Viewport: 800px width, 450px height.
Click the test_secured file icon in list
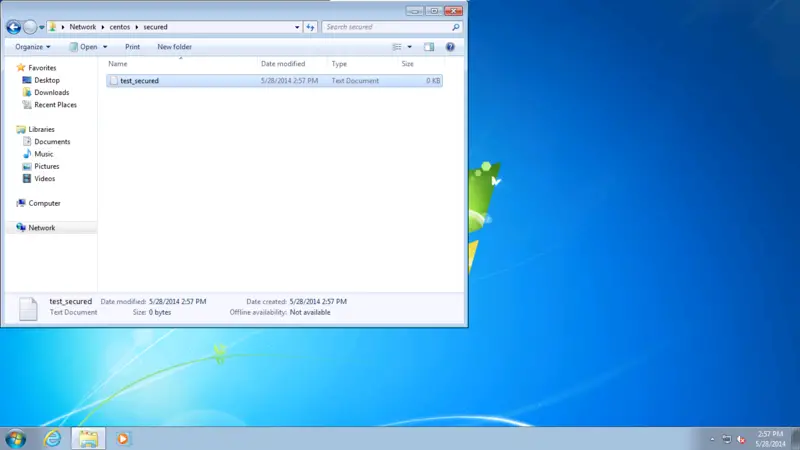[x=114, y=81]
